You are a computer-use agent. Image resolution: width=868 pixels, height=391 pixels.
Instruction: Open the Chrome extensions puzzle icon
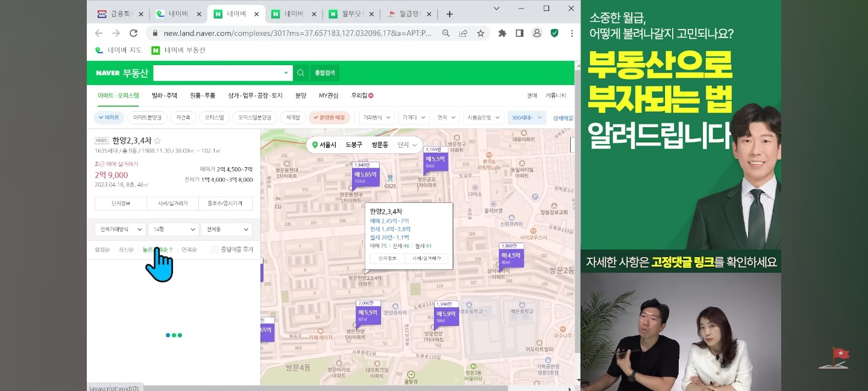click(502, 33)
